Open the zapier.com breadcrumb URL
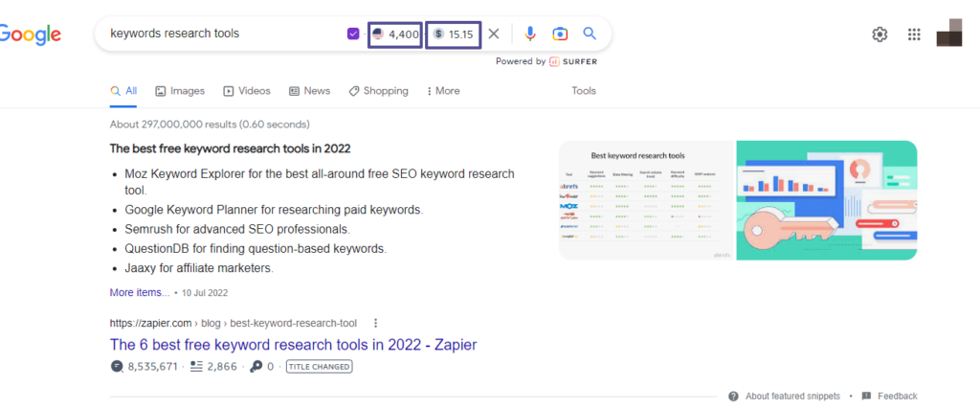This screenshot has width=980, height=409. (x=234, y=324)
